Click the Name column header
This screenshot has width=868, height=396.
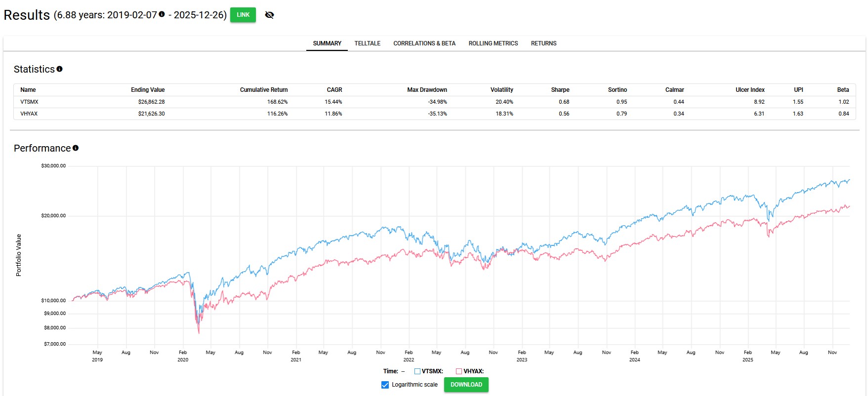(x=28, y=90)
